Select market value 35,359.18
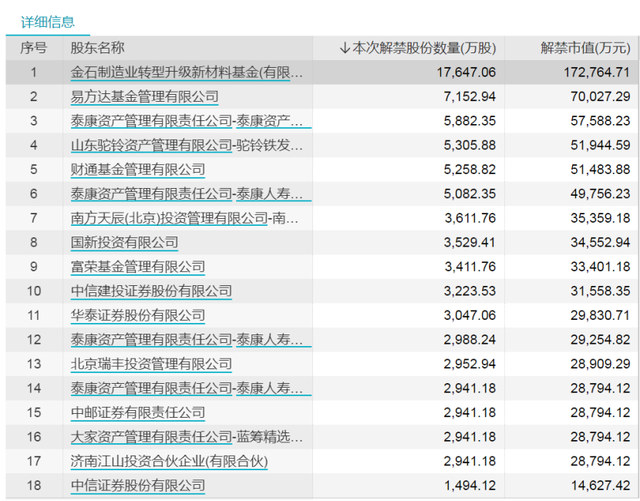 point(600,218)
